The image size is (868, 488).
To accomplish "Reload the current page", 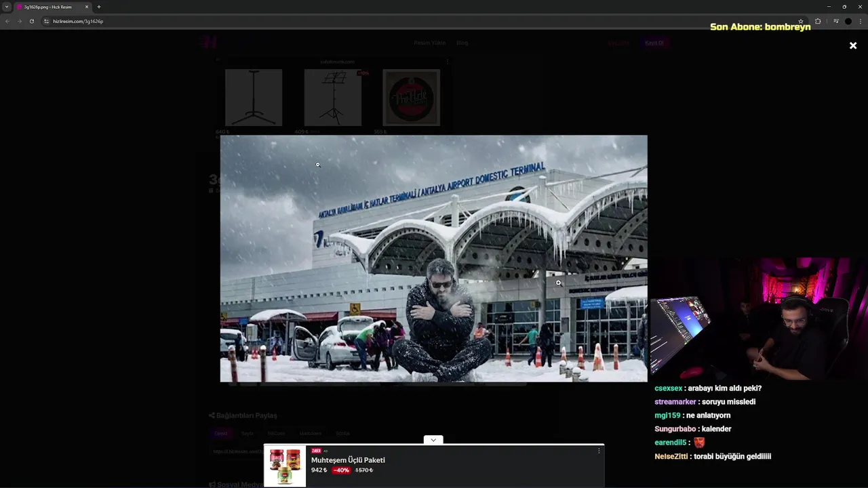I will coord(31,21).
